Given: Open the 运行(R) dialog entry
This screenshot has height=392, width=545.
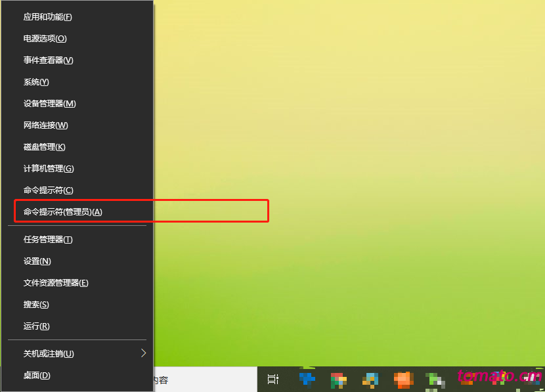Looking at the screenshot, I should (77, 326).
